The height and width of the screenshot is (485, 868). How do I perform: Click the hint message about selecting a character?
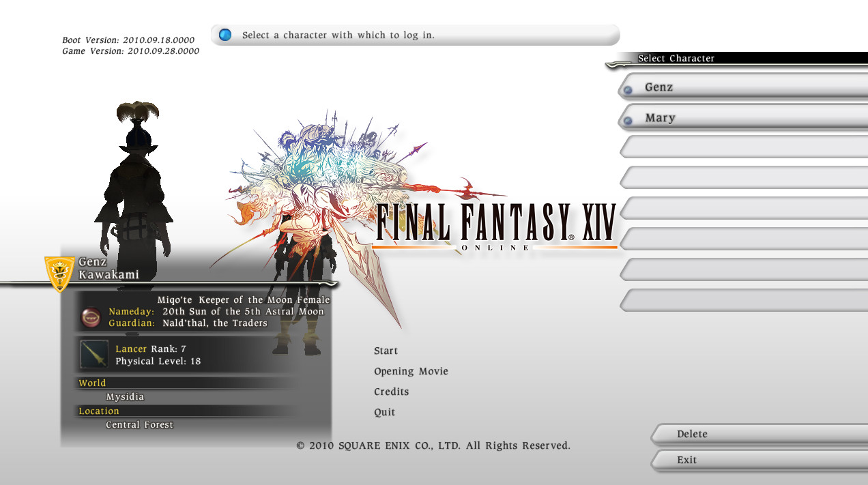coord(338,35)
